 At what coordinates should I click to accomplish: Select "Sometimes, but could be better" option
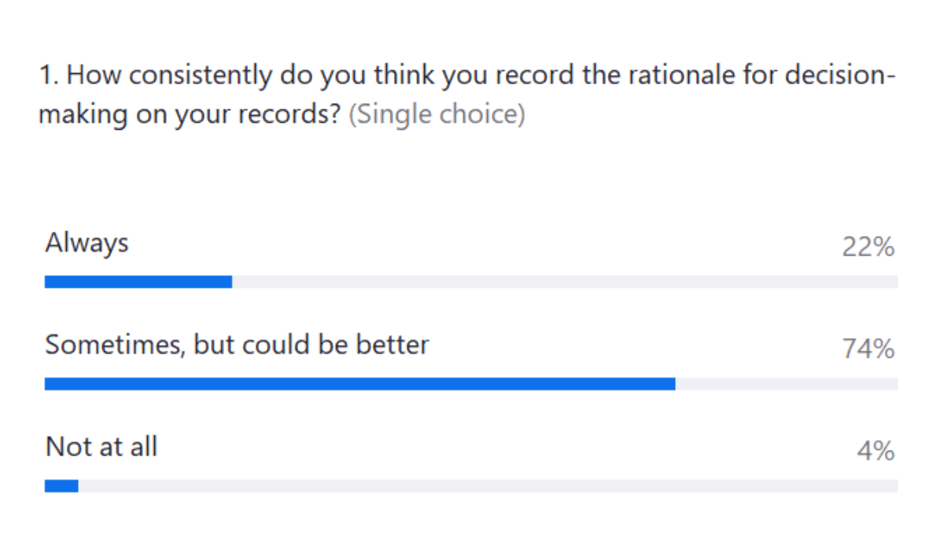[237, 344]
